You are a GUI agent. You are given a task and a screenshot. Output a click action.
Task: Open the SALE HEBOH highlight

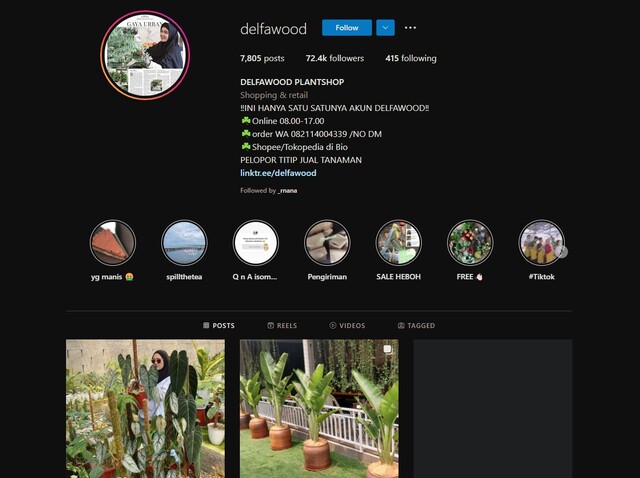pyautogui.click(x=398, y=243)
